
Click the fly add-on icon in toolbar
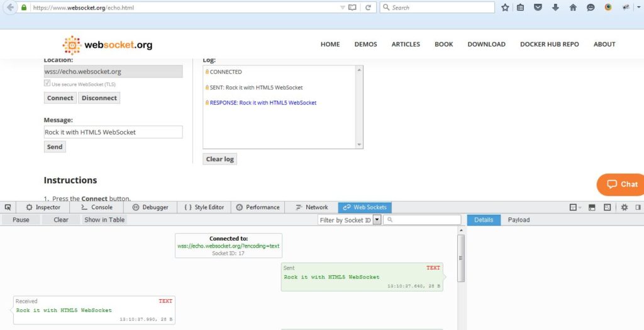(626, 7)
